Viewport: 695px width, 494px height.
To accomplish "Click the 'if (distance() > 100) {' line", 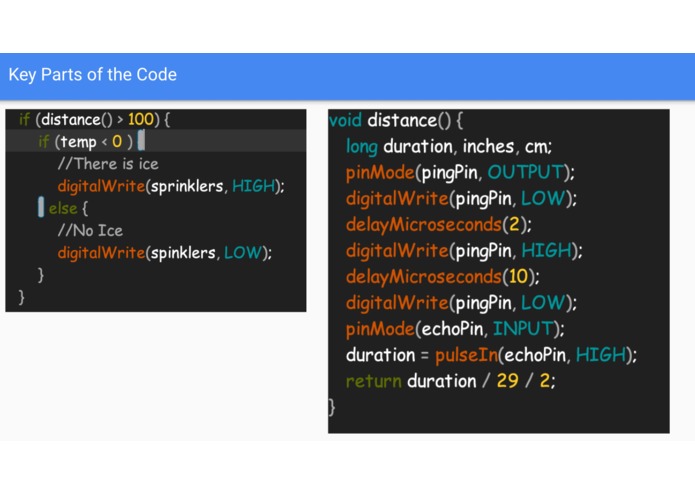I will (94, 120).
